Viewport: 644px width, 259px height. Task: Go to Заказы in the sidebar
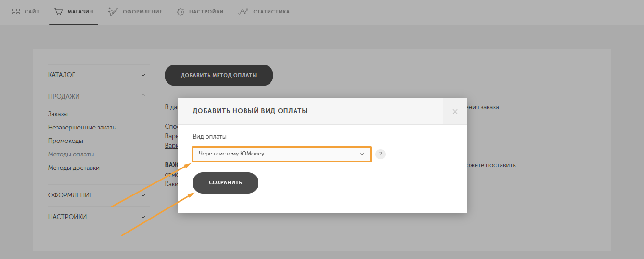[58, 114]
